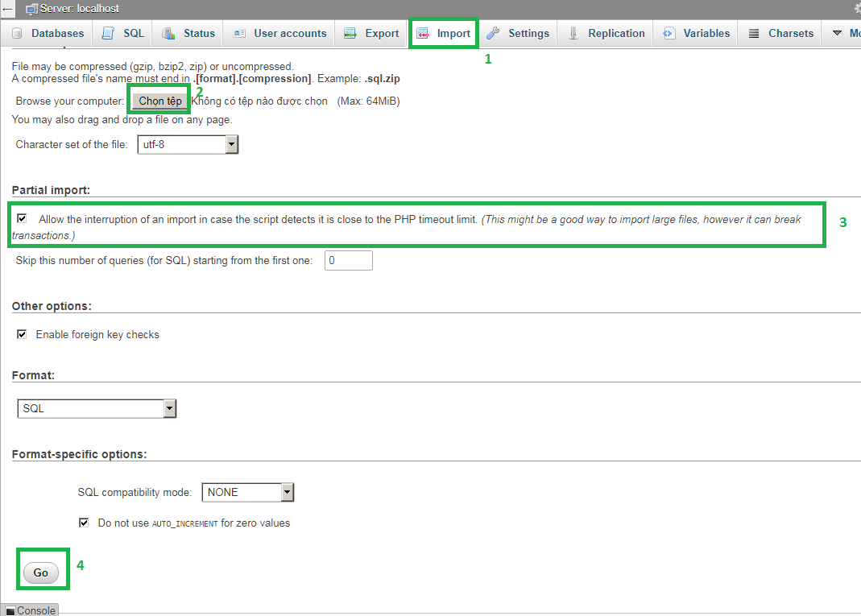Open the Format SQL dropdown
This screenshot has width=861, height=616.
(x=97, y=408)
